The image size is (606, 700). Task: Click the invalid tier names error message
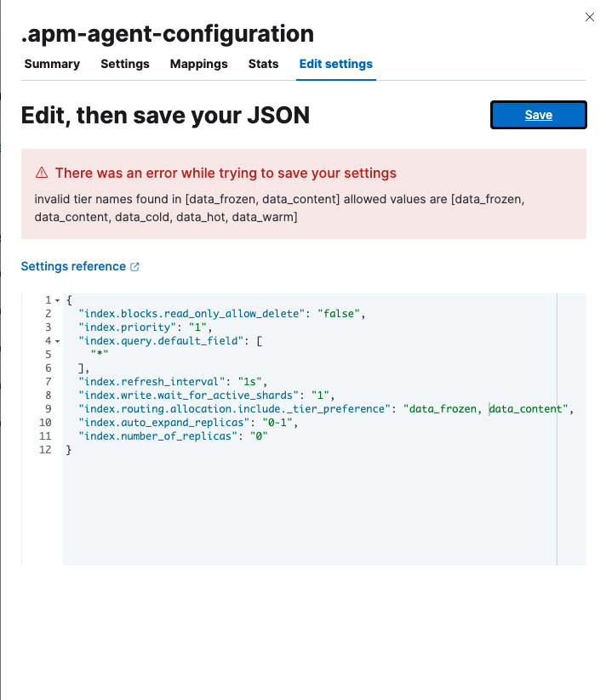[279, 208]
